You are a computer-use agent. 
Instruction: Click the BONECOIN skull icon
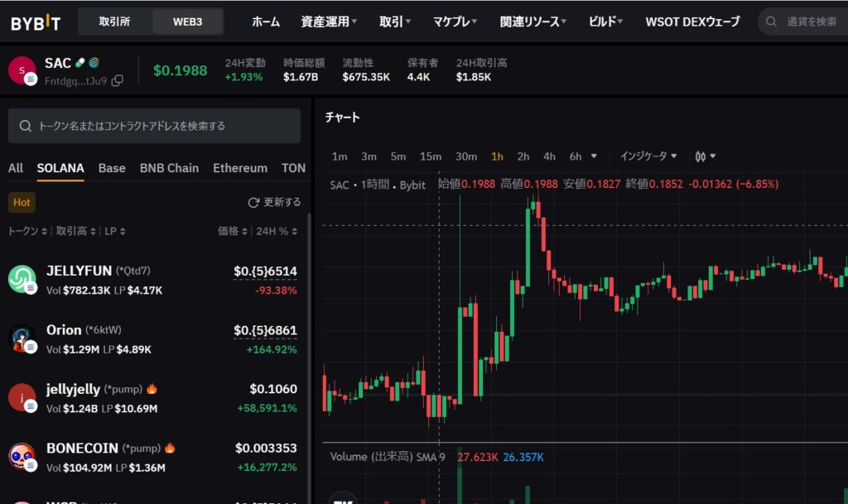pyautogui.click(x=22, y=457)
